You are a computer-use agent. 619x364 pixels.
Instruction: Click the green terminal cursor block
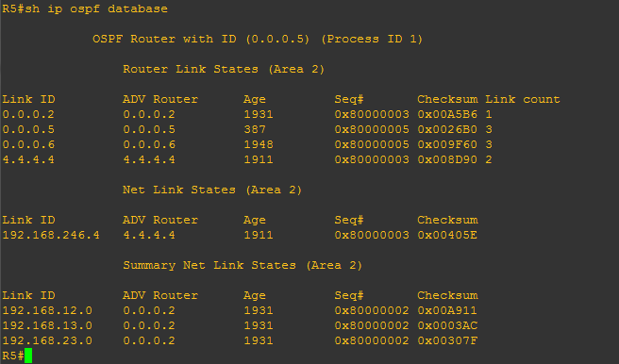28,356
